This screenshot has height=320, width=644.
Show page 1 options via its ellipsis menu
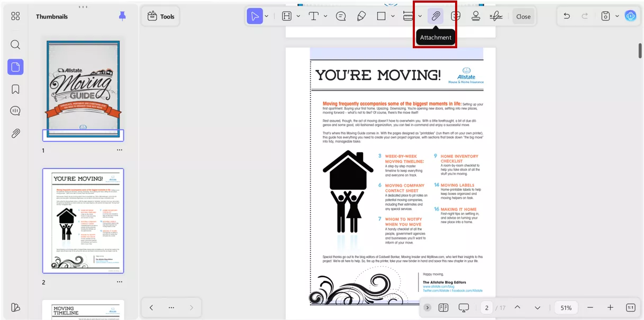point(119,149)
